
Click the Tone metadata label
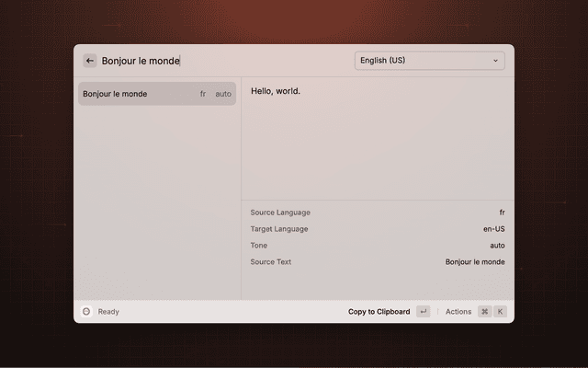[259, 246]
